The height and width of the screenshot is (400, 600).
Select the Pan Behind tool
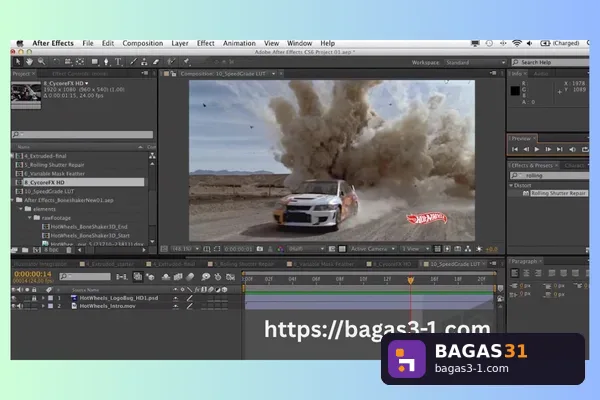tap(80, 62)
